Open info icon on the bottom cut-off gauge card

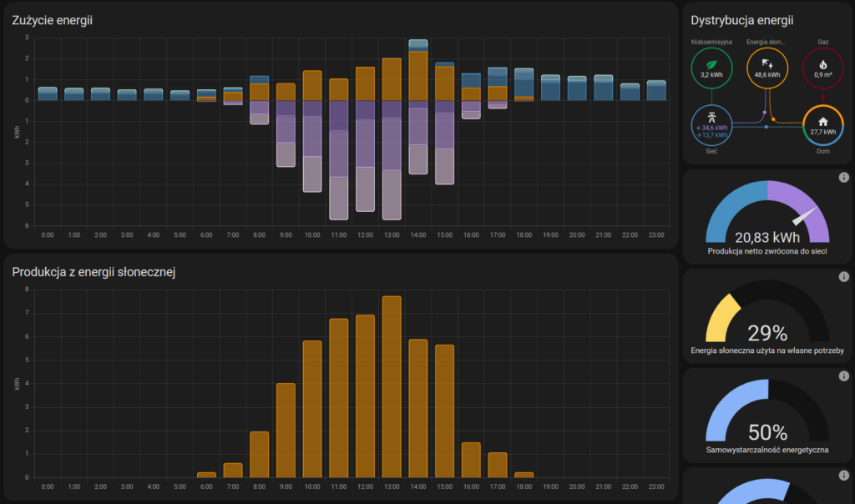843,476
